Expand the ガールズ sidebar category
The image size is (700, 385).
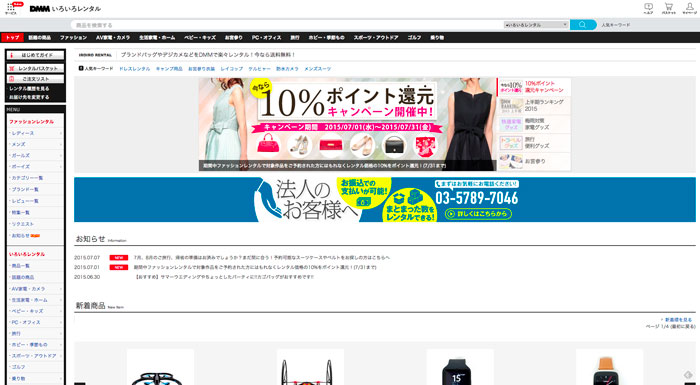click(35, 155)
